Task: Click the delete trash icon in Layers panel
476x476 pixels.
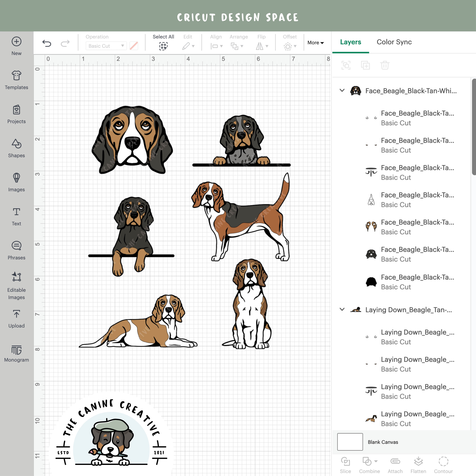Action: click(x=385, y=65)
